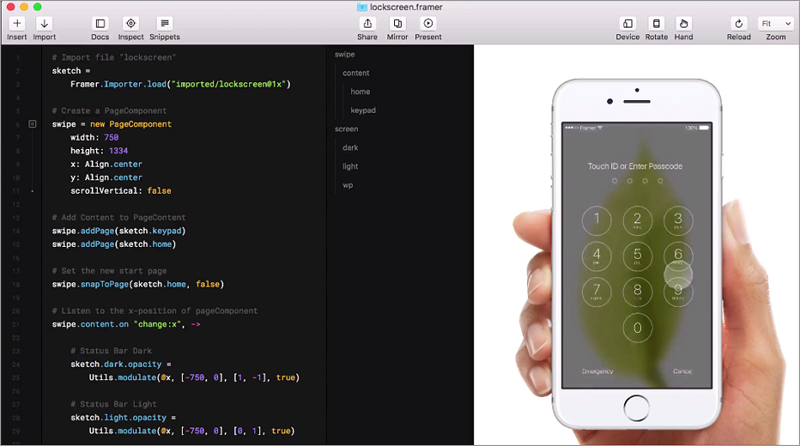This screenshot has height=446, width=800.
Task: Tap Cancel on the lock screen
Action: (682, 371)
